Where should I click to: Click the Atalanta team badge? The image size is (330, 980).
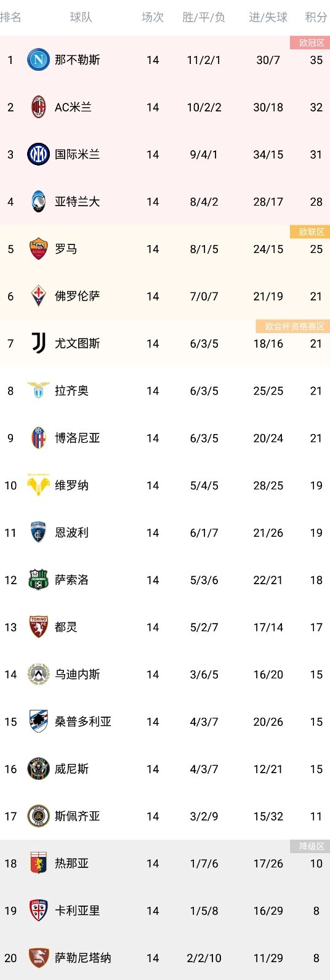coord(38,202)
